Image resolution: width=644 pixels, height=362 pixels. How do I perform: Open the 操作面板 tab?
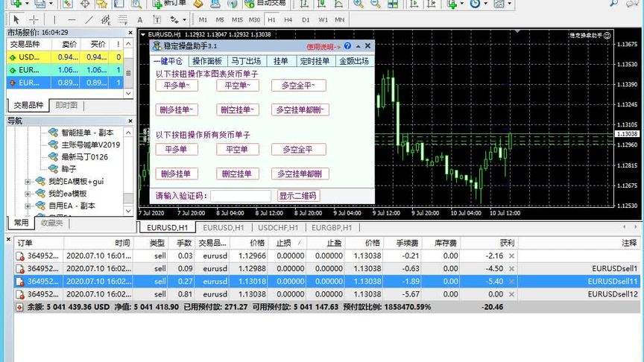click(x=207, y=61)
